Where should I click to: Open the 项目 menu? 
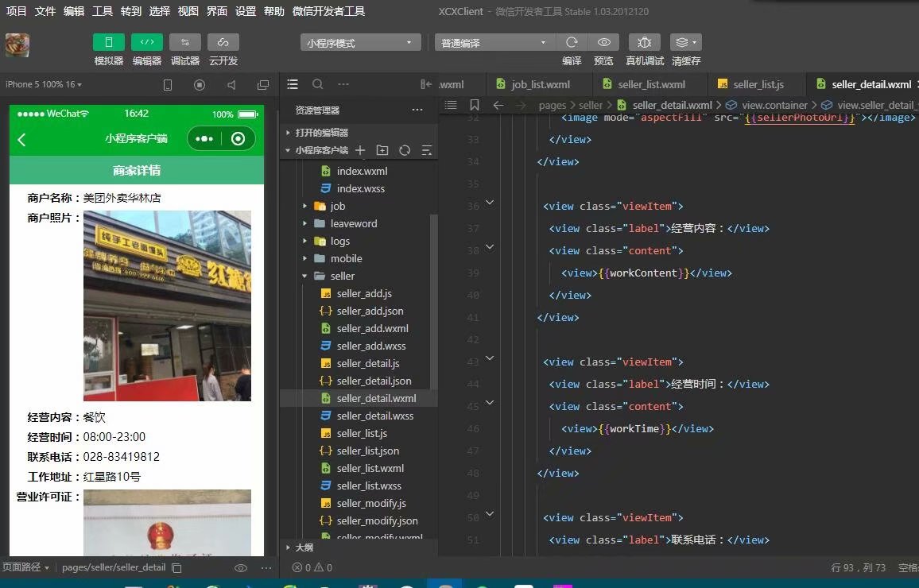tap(17, 11)
